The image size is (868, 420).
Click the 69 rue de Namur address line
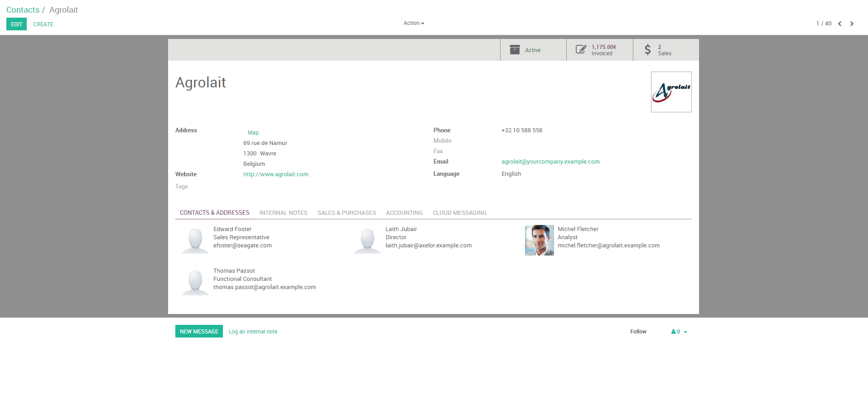pos(265,143)
